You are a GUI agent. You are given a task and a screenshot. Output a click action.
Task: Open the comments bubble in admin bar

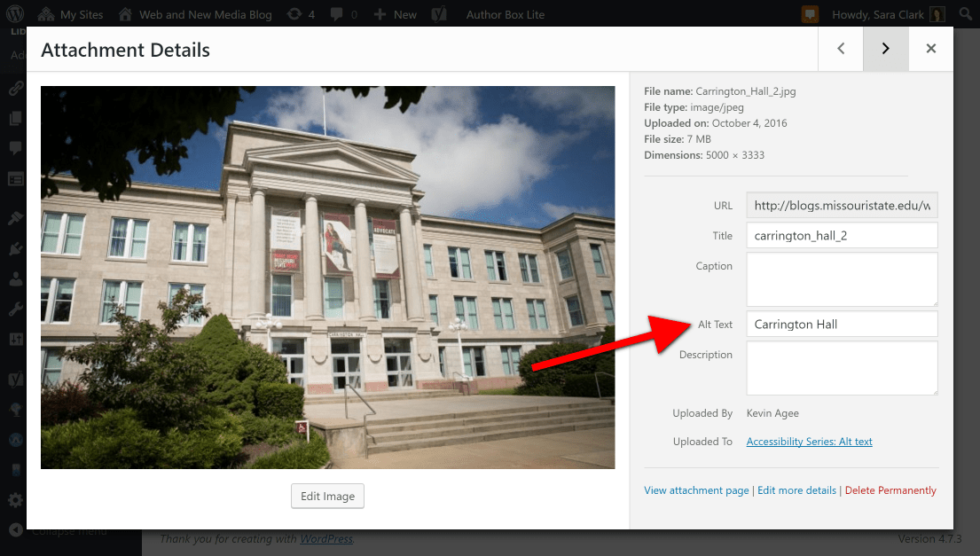[x=344, y=14]
